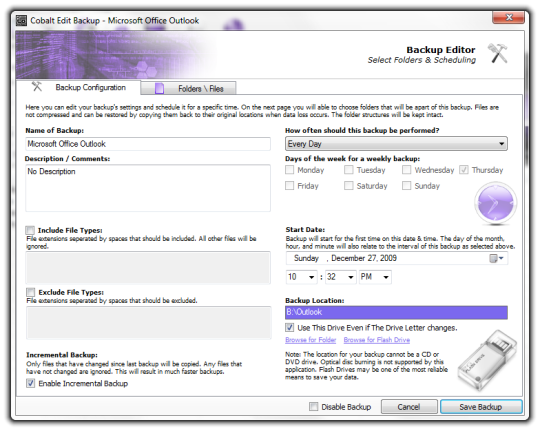Viewport: 540px width, 431px height.
Task: Open the hour dropdown showing 10
Action: (x=302, y=277)
